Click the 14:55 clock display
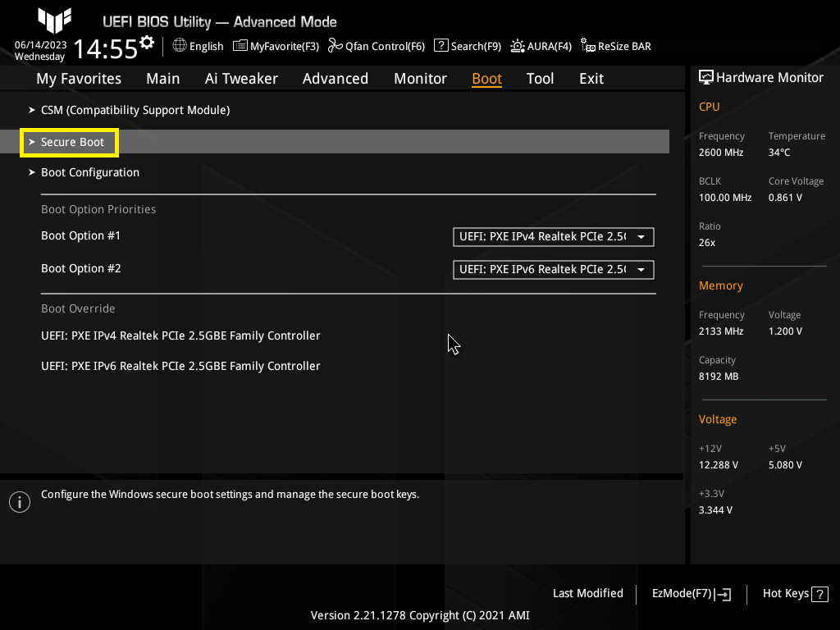 point(106,48)
